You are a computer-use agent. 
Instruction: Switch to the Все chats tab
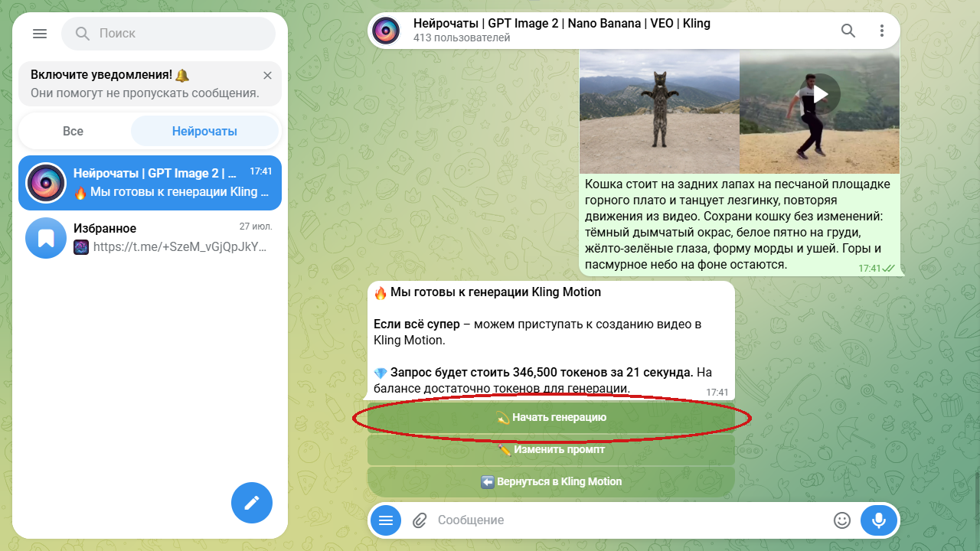pyautogui.click(x=73, y=131)
